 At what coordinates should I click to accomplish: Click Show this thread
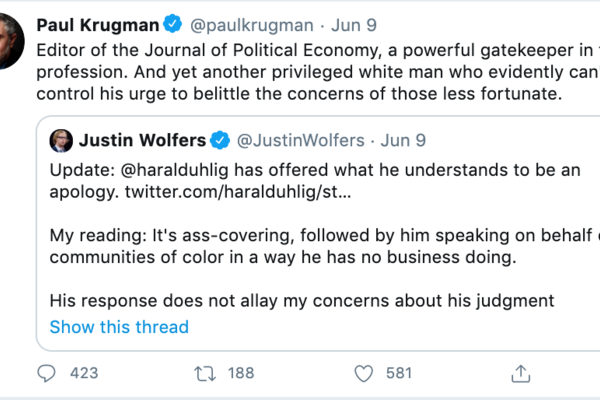[119, 326]
